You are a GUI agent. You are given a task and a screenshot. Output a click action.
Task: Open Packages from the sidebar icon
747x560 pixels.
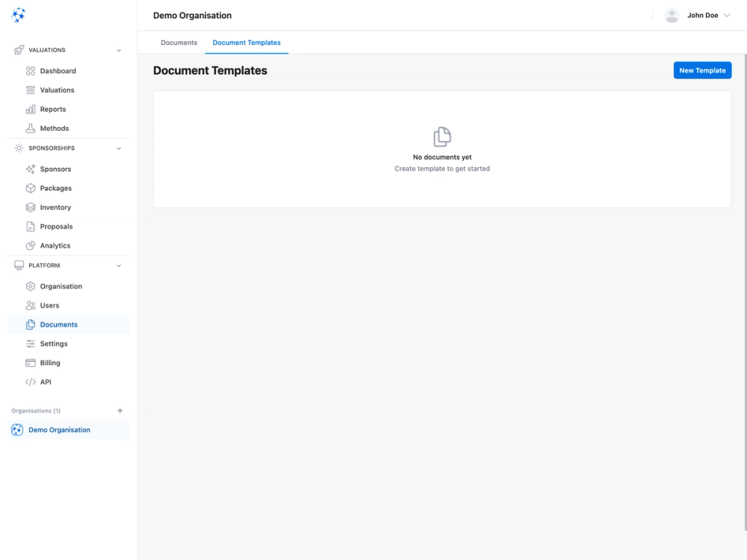(x=29, y=187)
